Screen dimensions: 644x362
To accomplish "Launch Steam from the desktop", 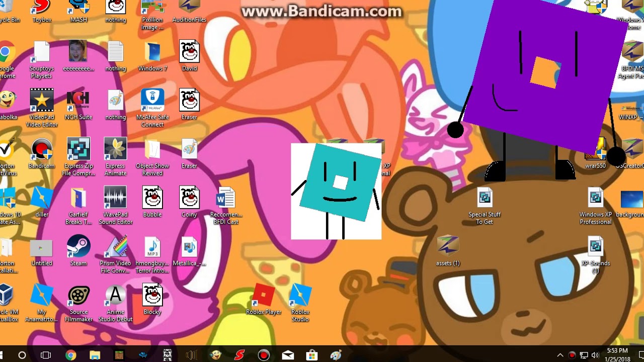I will (78, 251).
